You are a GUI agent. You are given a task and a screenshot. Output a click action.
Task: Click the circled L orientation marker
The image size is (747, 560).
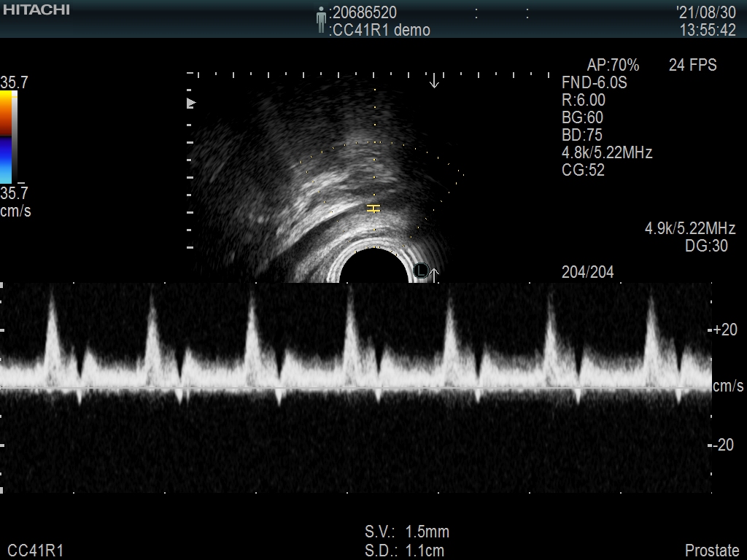tap(421, 271)
